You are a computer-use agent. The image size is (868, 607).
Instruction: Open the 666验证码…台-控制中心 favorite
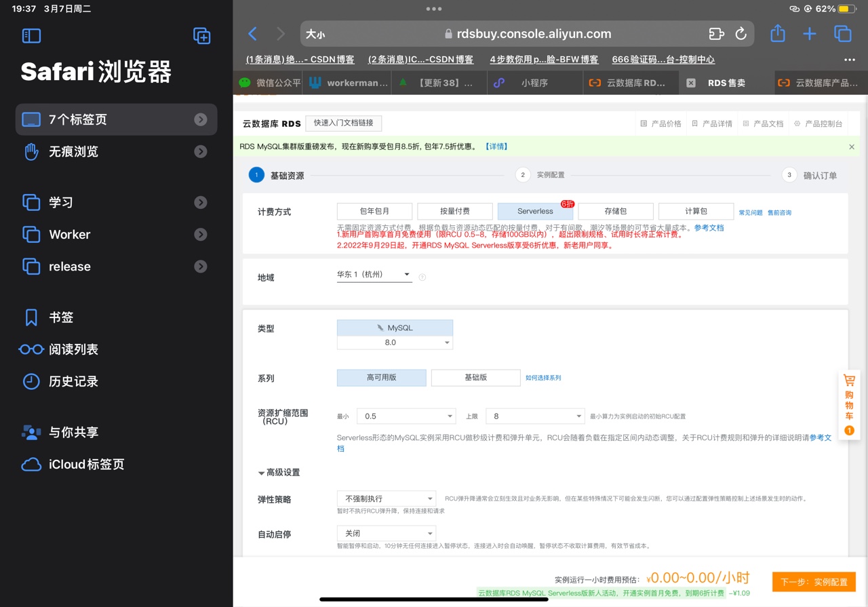point(663,60)
